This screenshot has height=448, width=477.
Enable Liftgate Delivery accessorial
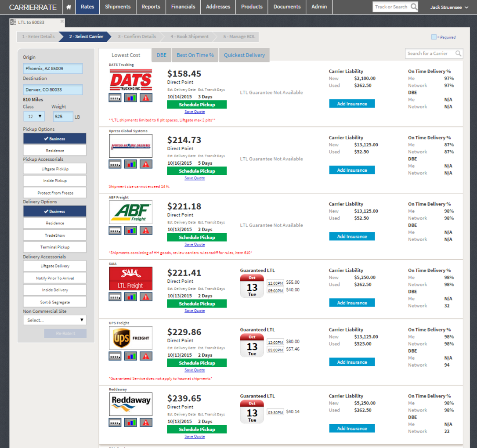[55, 266]
